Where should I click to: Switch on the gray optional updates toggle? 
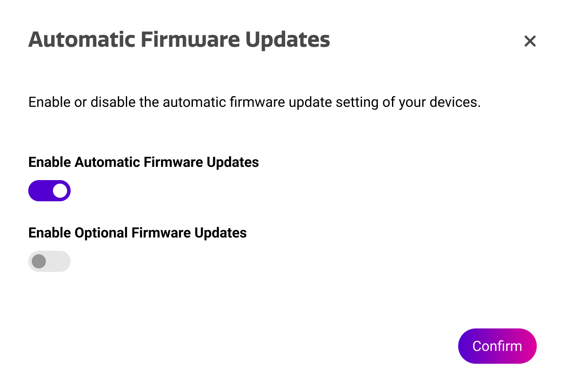[49, 261]
